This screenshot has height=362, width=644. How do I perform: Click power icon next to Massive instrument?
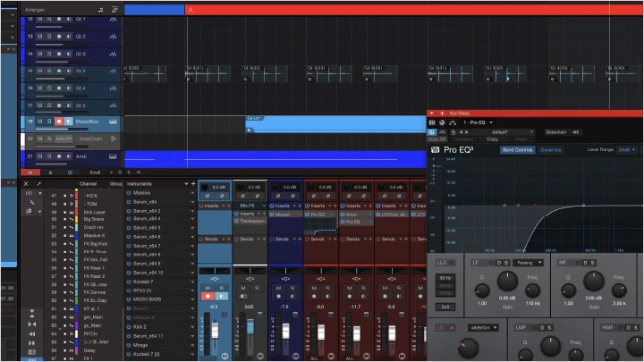pyautogui.click(x=129, y=193)
